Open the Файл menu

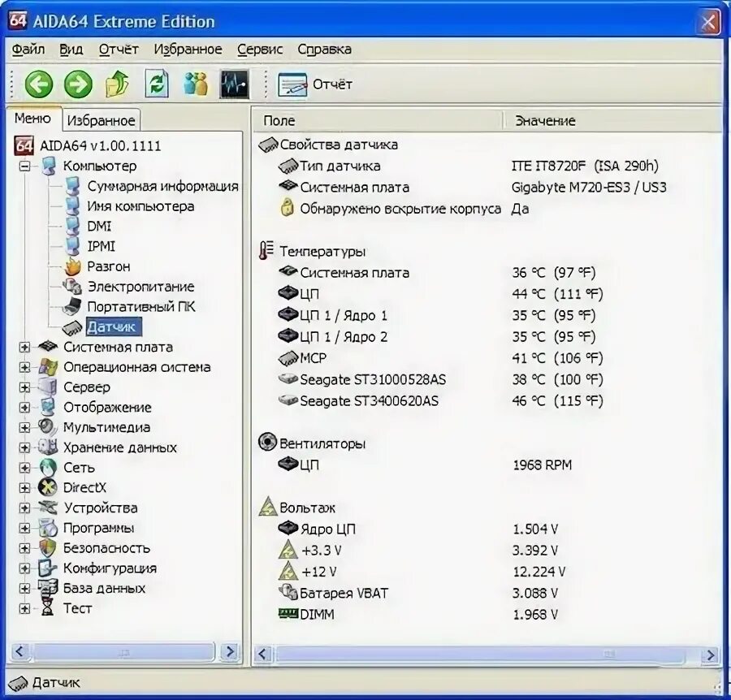click(28, 50)
